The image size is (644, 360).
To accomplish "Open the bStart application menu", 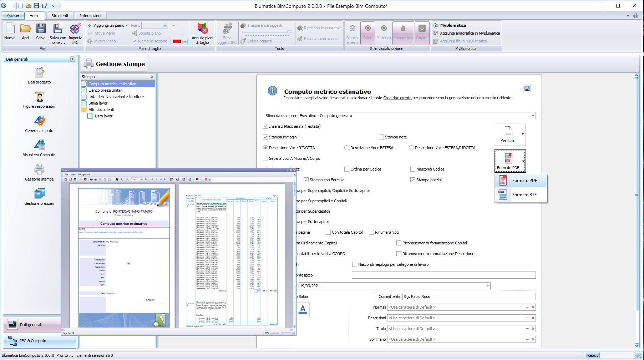I will (13, 16).
